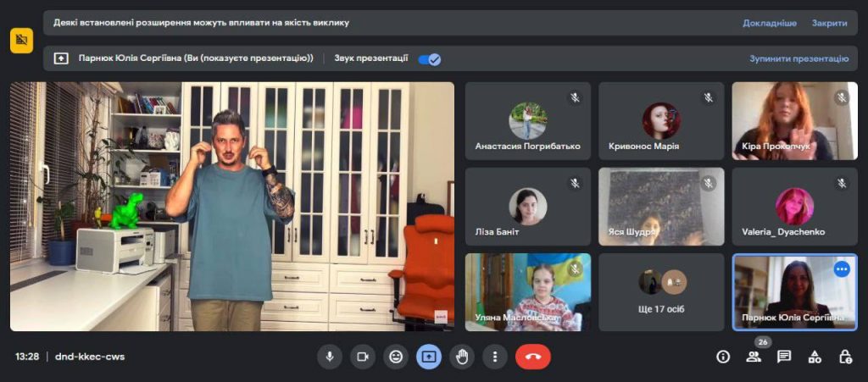
Task: Open host controls lock icon
Action: click(x=845, y=357)
